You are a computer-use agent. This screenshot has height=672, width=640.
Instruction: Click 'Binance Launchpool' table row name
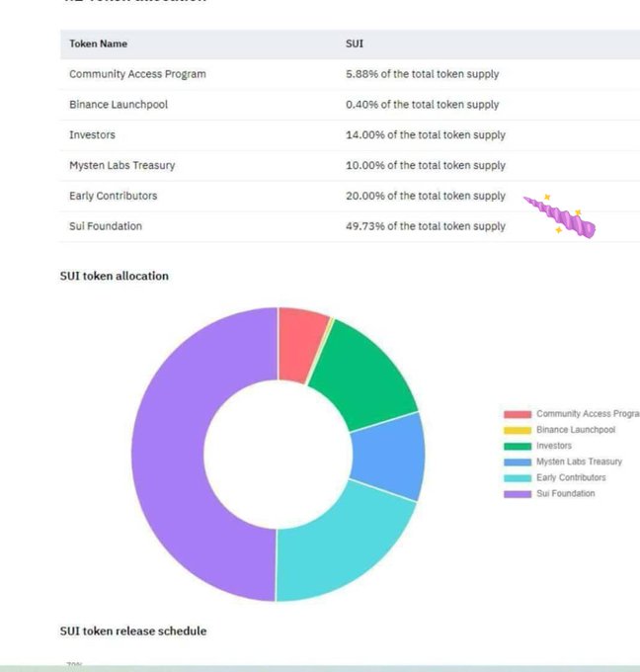(119, 105)
